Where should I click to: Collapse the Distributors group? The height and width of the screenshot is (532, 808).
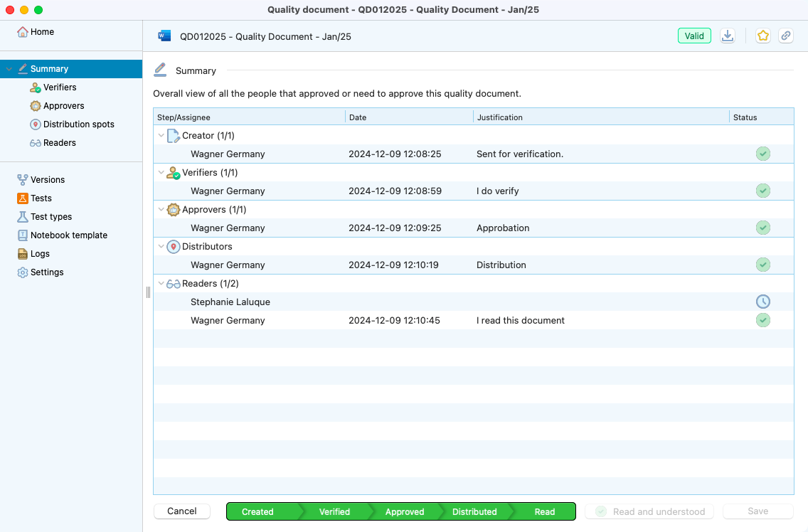pyautogui.click(x=161, y=247)
